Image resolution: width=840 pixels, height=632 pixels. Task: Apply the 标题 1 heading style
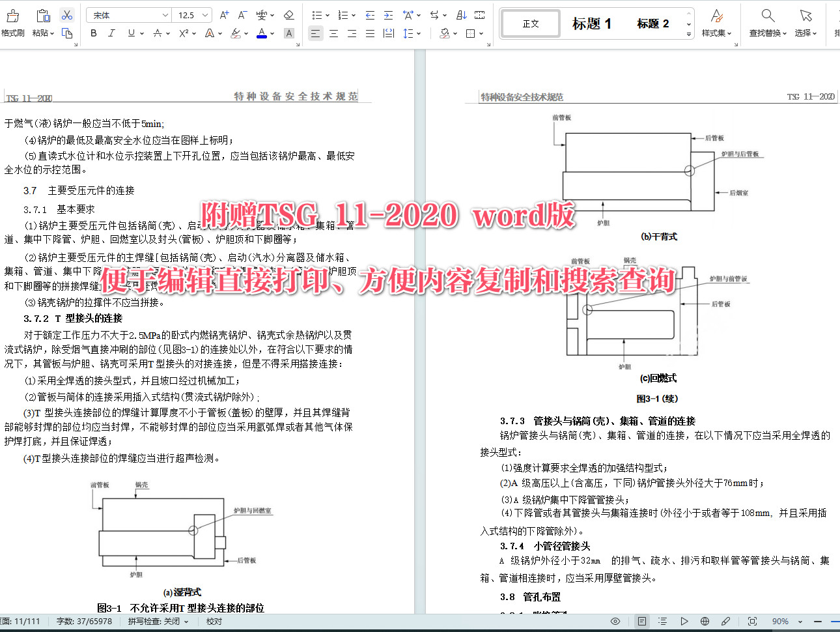pyautogui.click(x=591, y=23)
